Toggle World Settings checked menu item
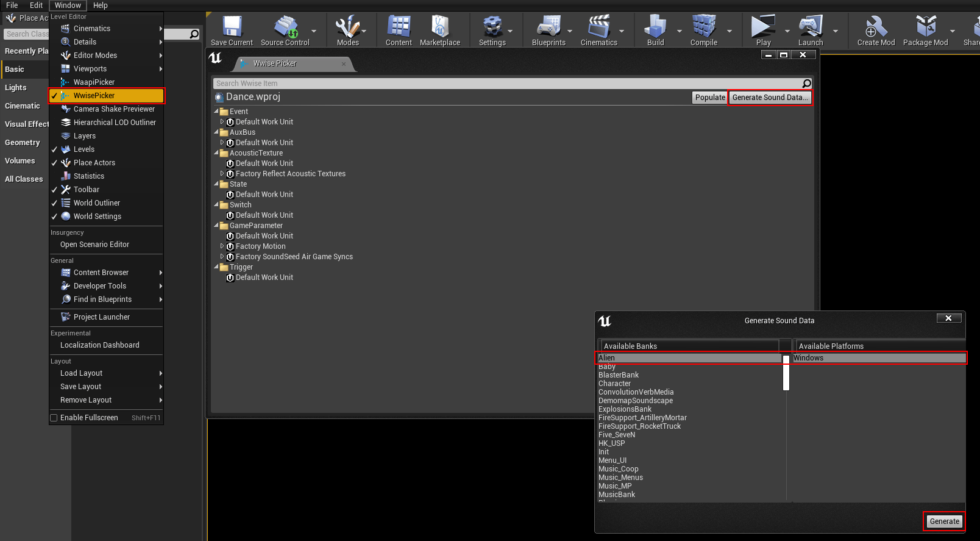Screen dimensions: 980x541 point(106,217)
